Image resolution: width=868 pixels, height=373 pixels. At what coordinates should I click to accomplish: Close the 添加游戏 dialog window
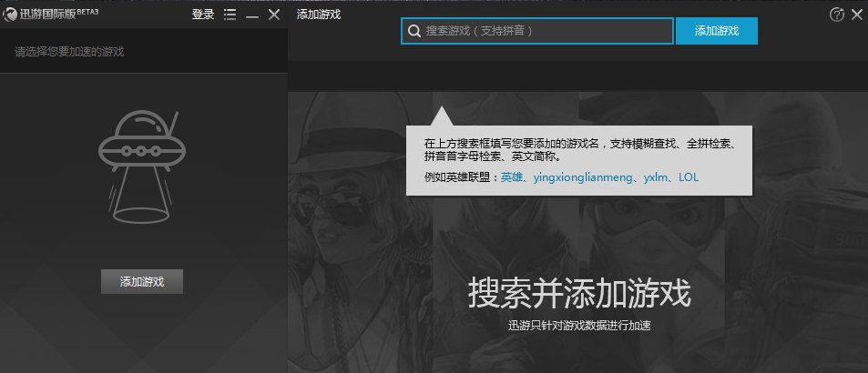(x=856, y=15)
